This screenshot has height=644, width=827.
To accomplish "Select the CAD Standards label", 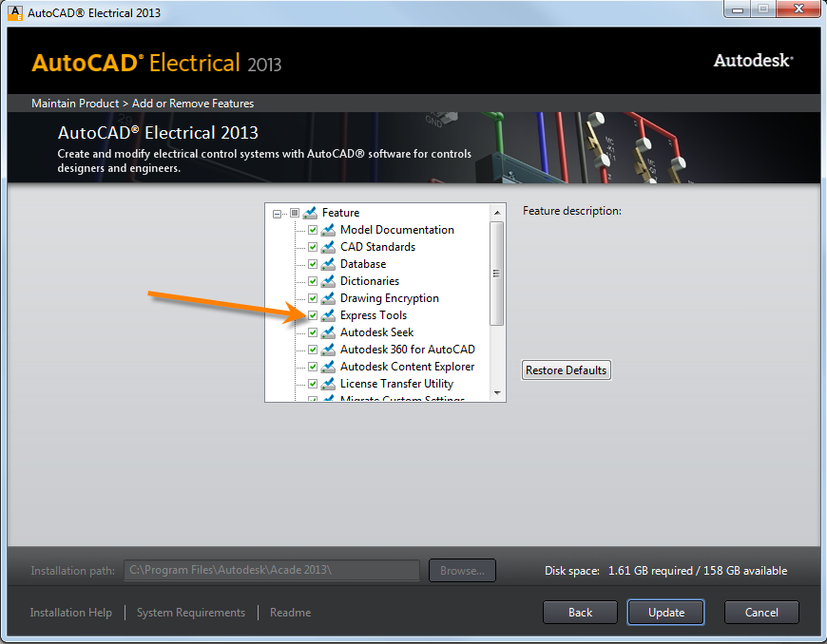I will click(377, 247).
